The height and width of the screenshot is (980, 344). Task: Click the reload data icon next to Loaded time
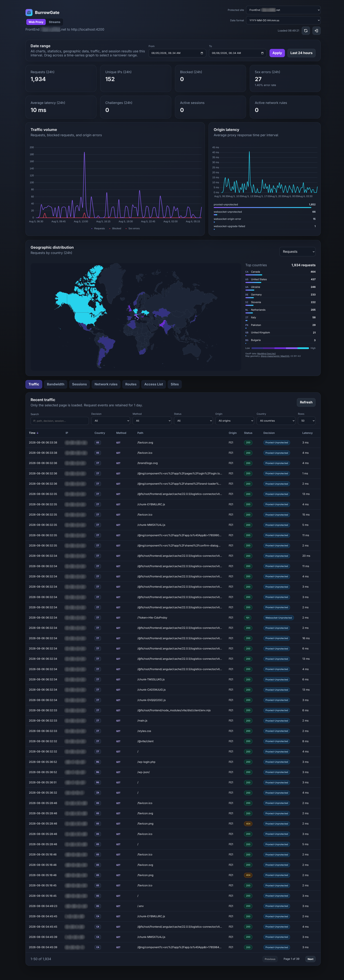point(306,30)
